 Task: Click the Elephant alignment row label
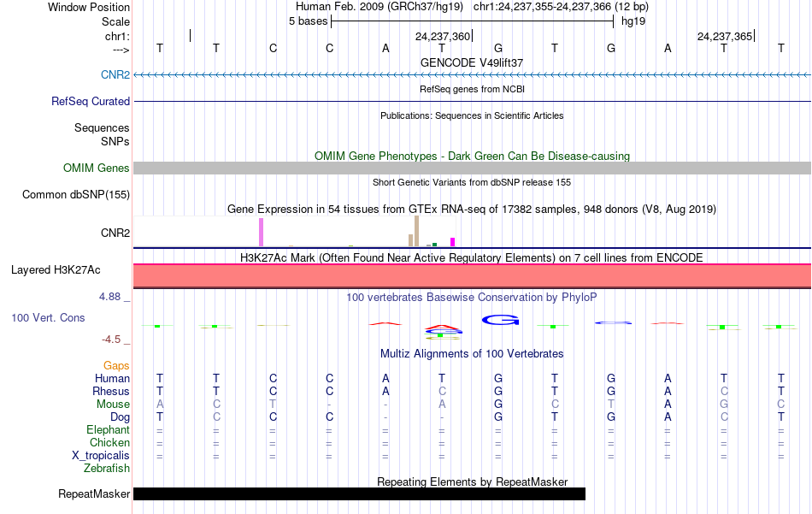pyautogui.click(x=108, y=429)
